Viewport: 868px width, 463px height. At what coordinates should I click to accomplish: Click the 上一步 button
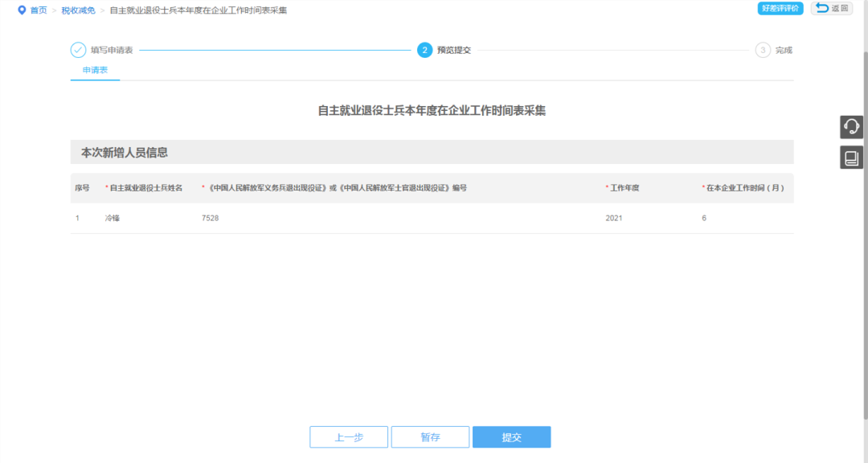pyautogui.click(x=349, y=437)
